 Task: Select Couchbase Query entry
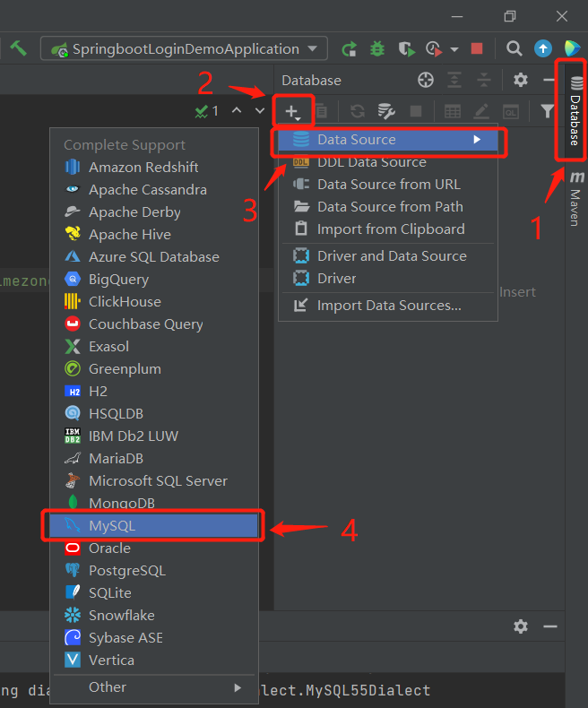point(153,324)
